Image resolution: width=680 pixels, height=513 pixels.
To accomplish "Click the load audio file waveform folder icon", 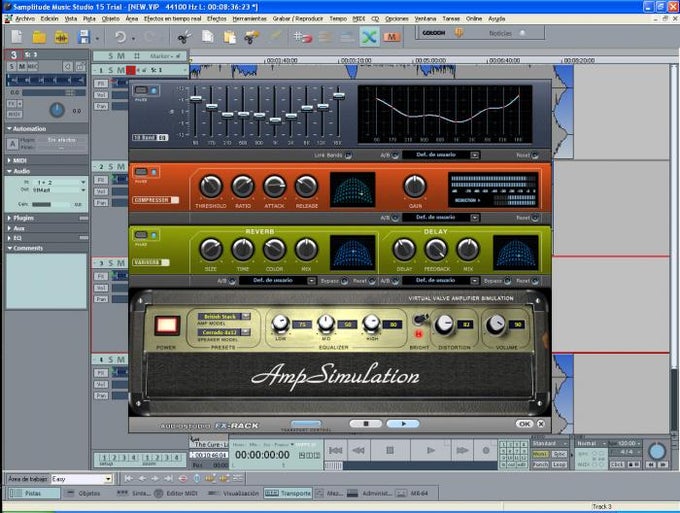I will (62, 37).
